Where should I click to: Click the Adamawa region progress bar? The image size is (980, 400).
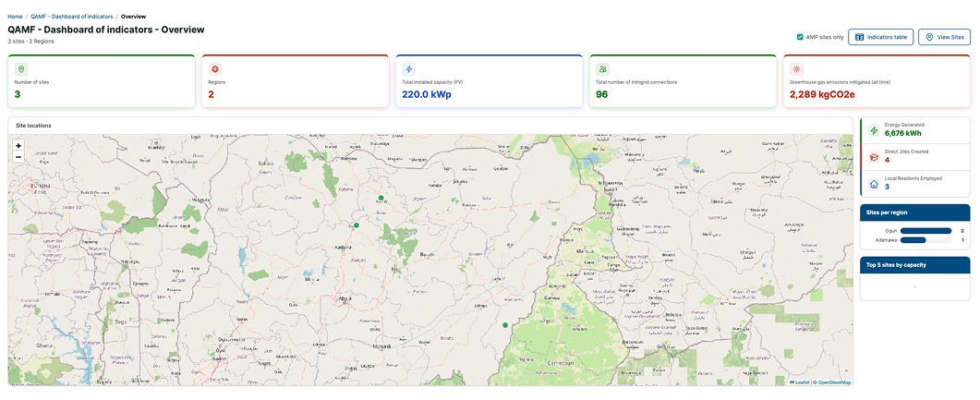[926, 240]
